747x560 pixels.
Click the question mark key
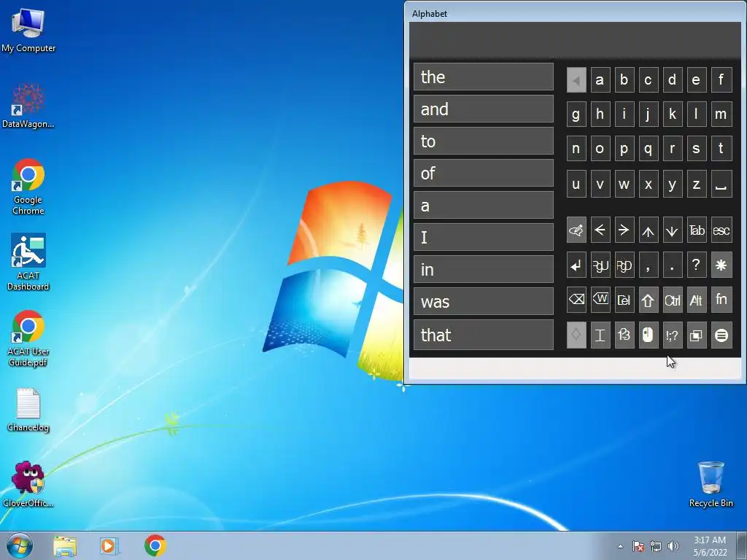pyautogui.click(x=697, y=265)
